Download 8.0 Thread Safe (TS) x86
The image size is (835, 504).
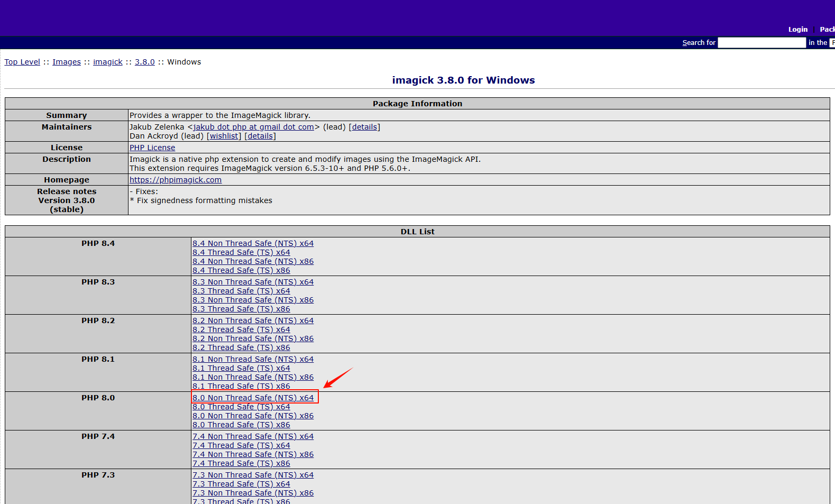241,425
